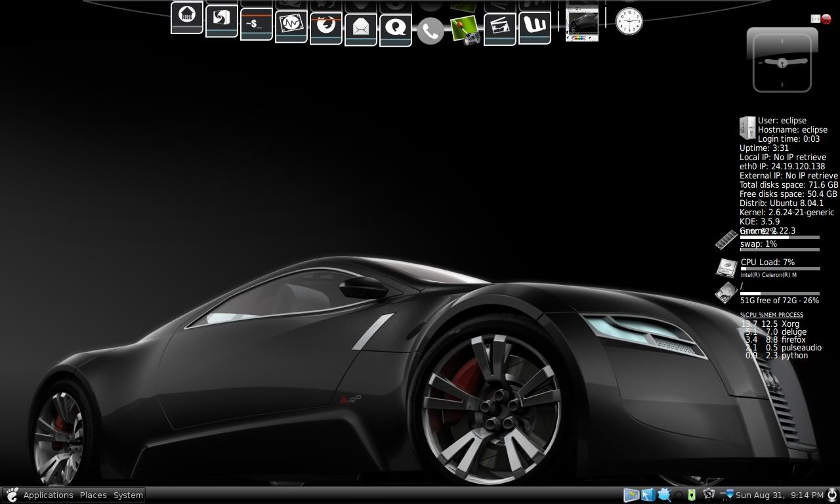Click the desktop picture panel icon

pos(631,495)
